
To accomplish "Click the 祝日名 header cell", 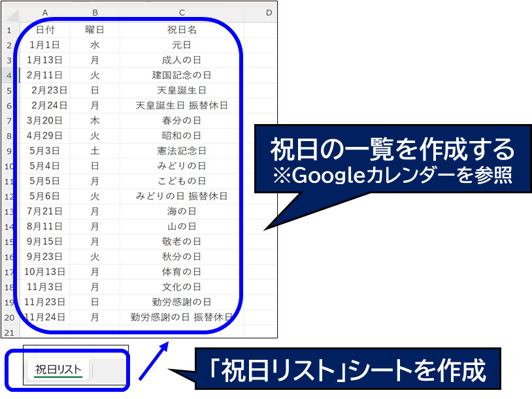I will coord(182,30).
